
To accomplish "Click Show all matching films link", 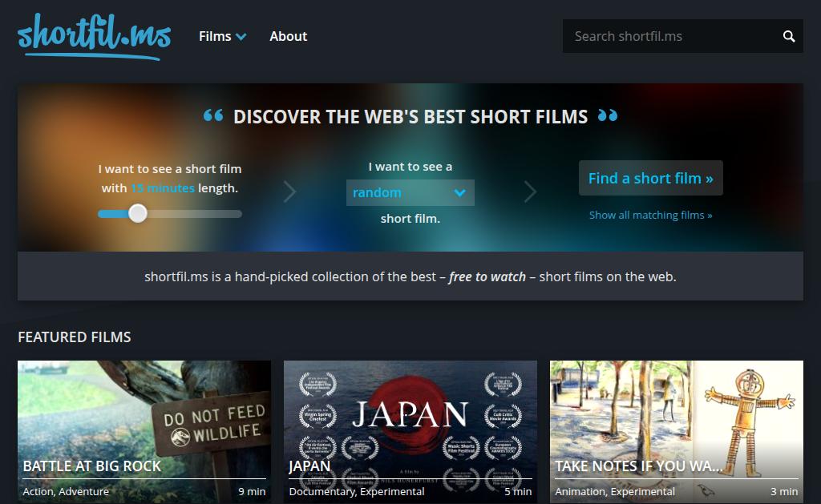I will tap(650, 215).
